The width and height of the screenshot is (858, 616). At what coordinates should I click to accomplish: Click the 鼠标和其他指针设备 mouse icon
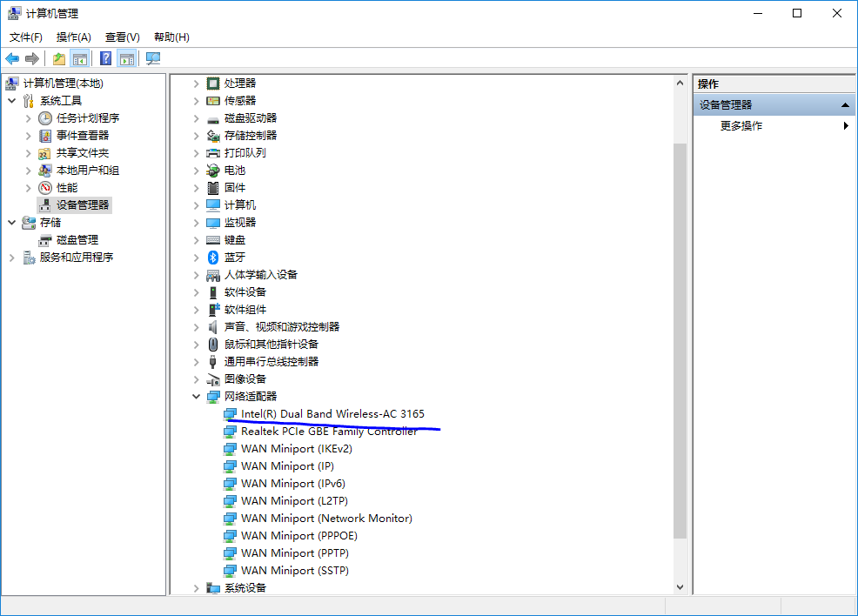point(213,344)
